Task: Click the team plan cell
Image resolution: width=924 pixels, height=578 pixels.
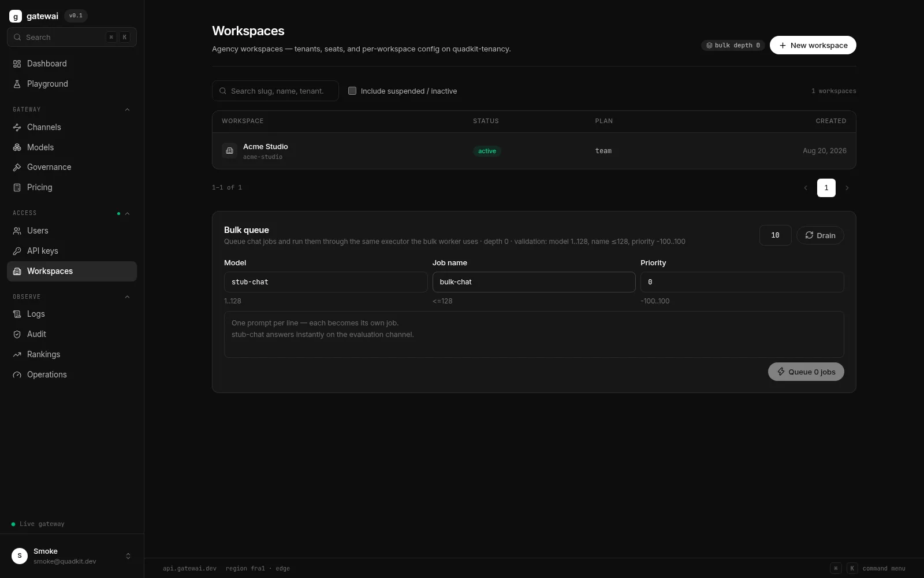Action: pyautogui.click(x=603, y=151)
